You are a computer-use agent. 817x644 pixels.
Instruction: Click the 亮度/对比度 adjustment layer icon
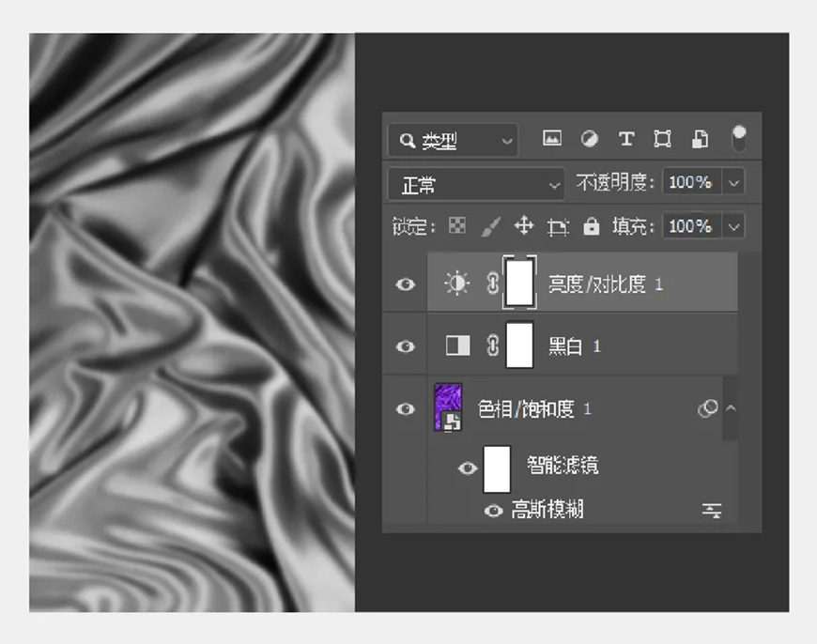(457, 284)
